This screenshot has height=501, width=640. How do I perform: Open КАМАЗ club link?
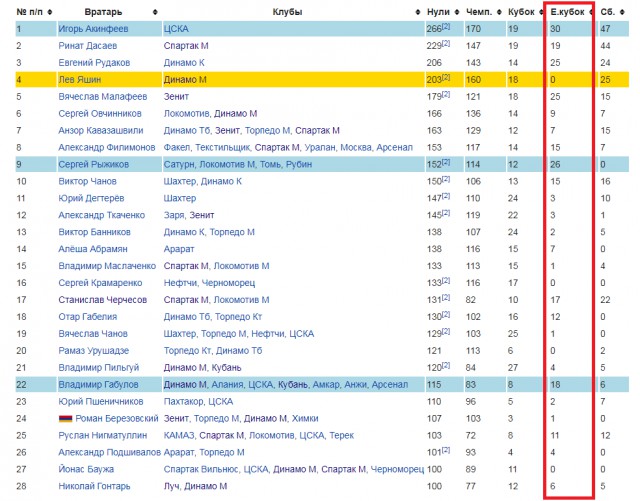[x=179, y=436]
